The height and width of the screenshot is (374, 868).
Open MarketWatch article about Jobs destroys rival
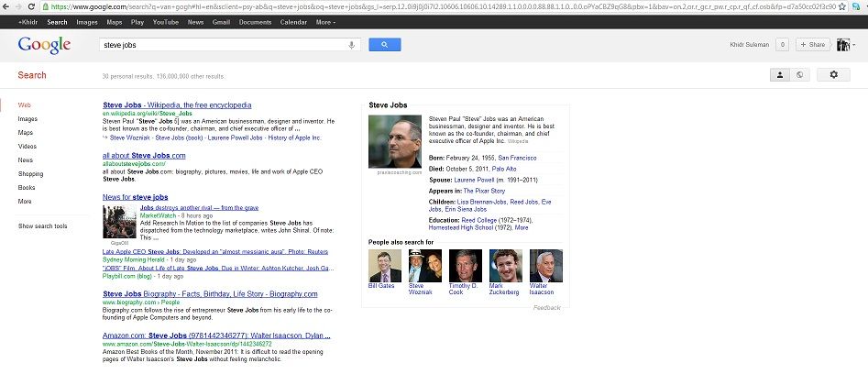coord(199,208)
